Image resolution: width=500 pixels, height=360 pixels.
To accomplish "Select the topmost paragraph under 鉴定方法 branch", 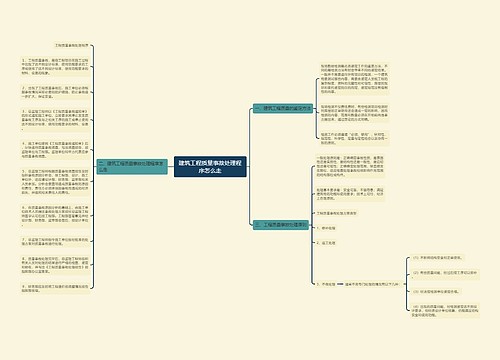I will [x=354, y=79].
